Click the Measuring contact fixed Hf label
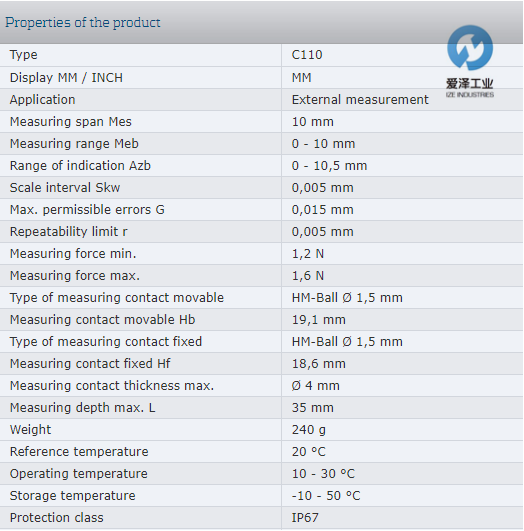 (x=90, y=364)
